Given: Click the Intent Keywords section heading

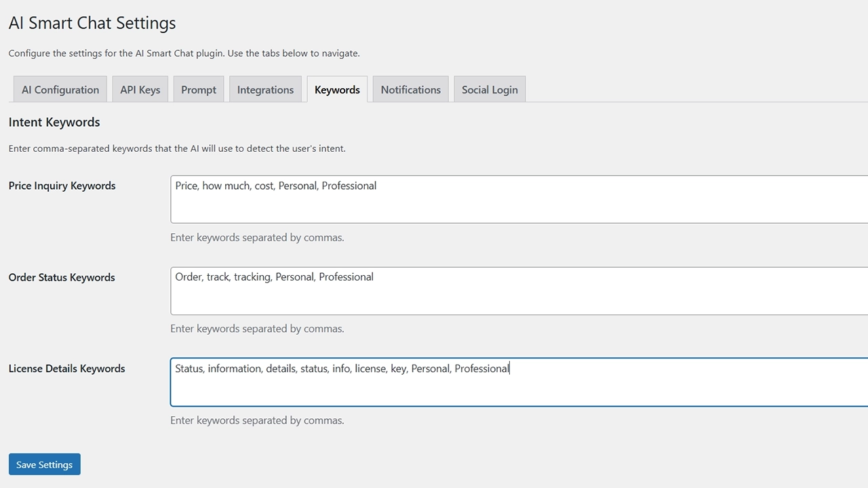Looking at the screenshot, I should click(x=54, y=123).
